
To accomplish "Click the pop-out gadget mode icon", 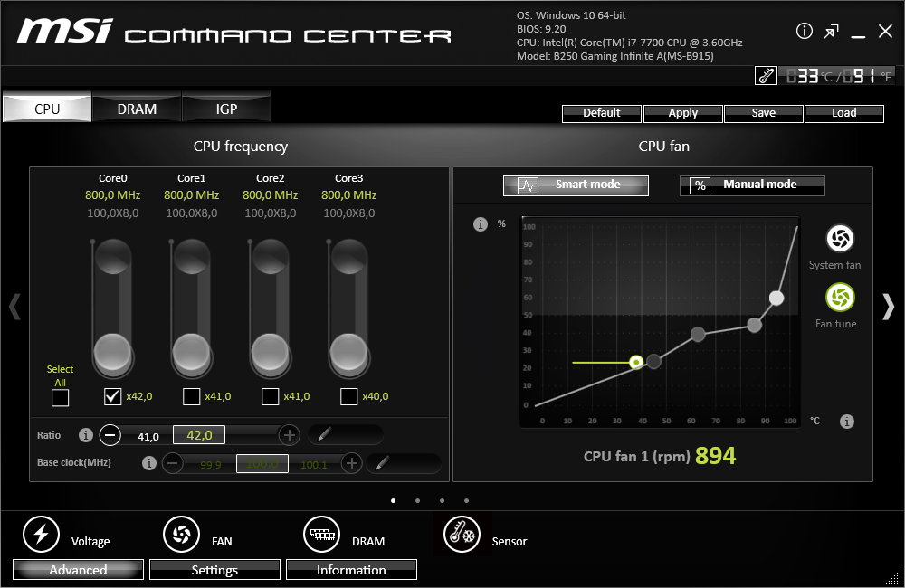I will click(831, 31).
